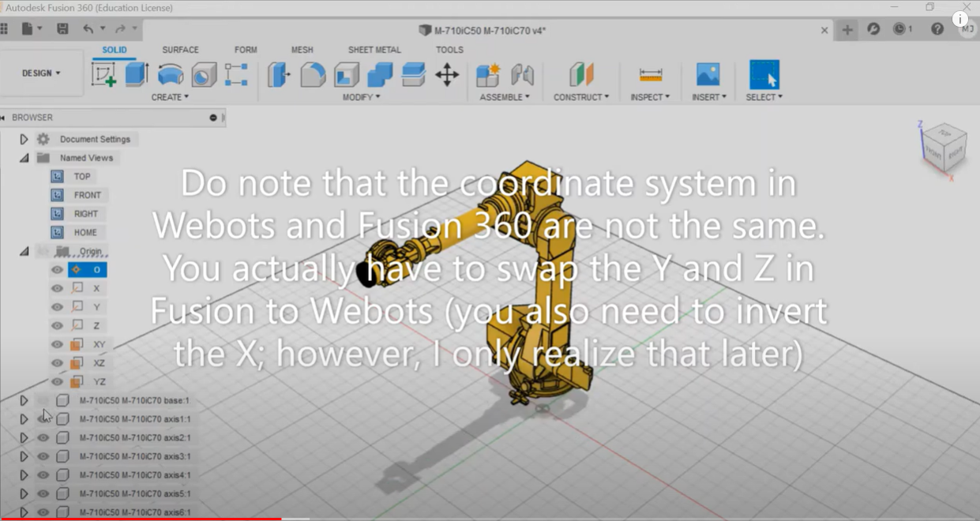Select the New Component tool
Viewport: 980px width, 521px height.
coord(488,75)
